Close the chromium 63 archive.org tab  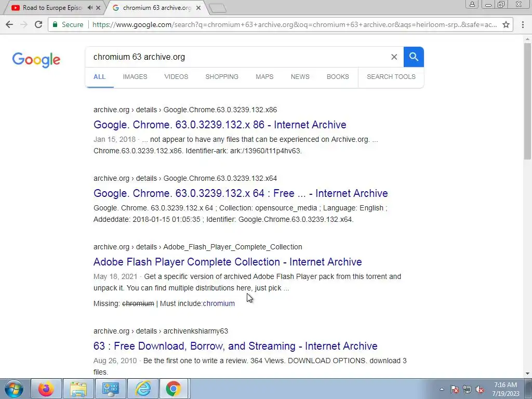point(198,7)
